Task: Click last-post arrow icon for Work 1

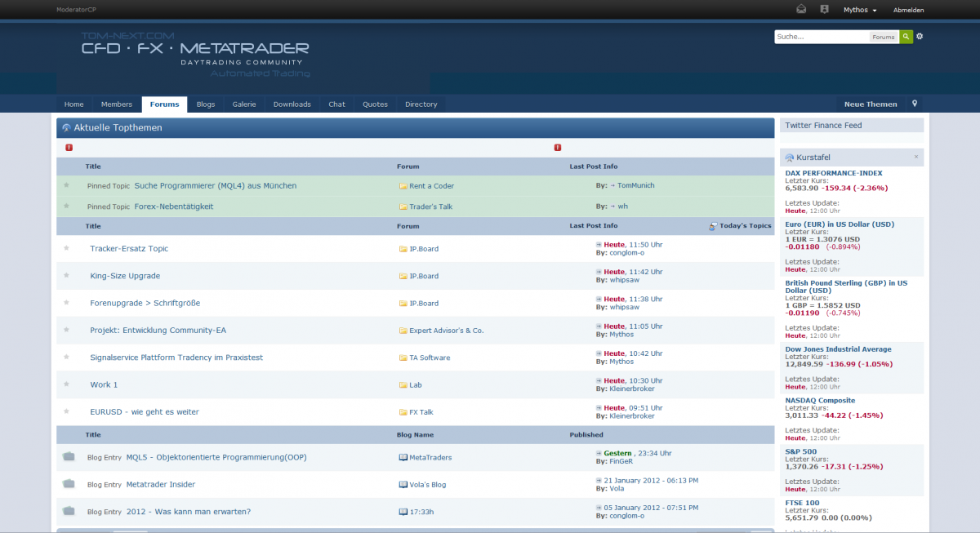Action: click(x=599, y=380)
